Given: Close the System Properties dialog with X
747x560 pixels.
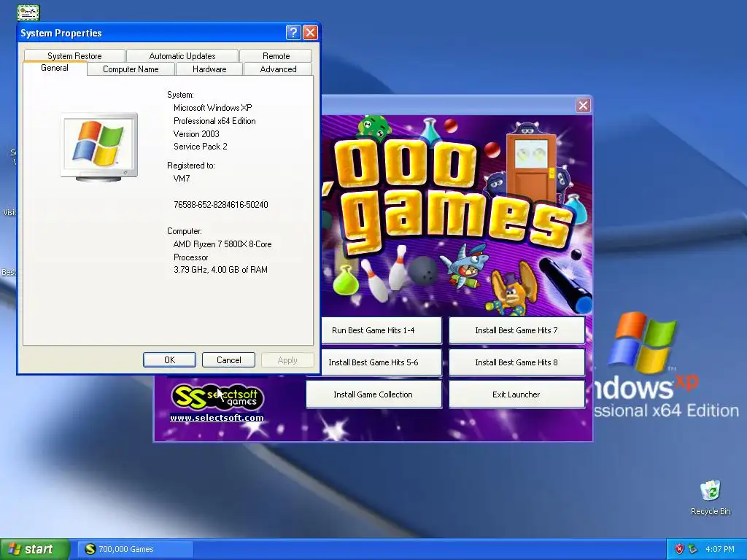Looking at the screenshot, I should tap(310, 32).
